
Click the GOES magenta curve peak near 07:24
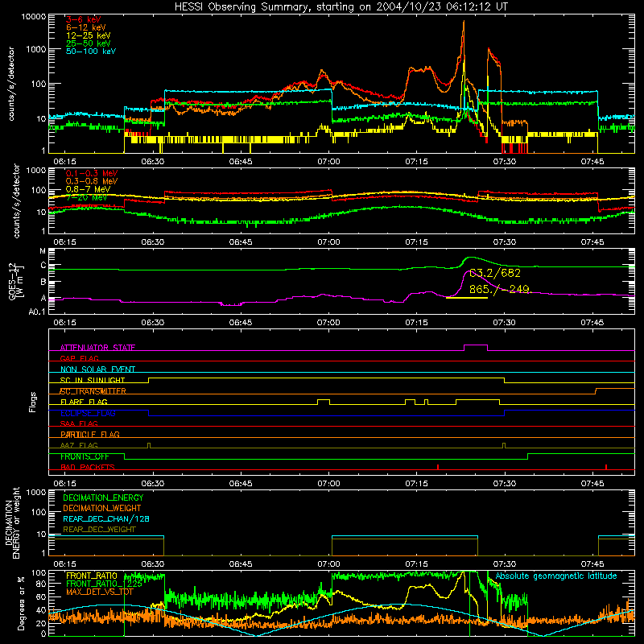point(469,271)
